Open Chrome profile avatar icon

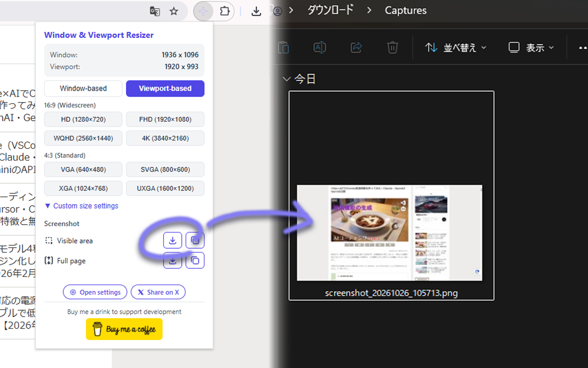tap(277, 11)
